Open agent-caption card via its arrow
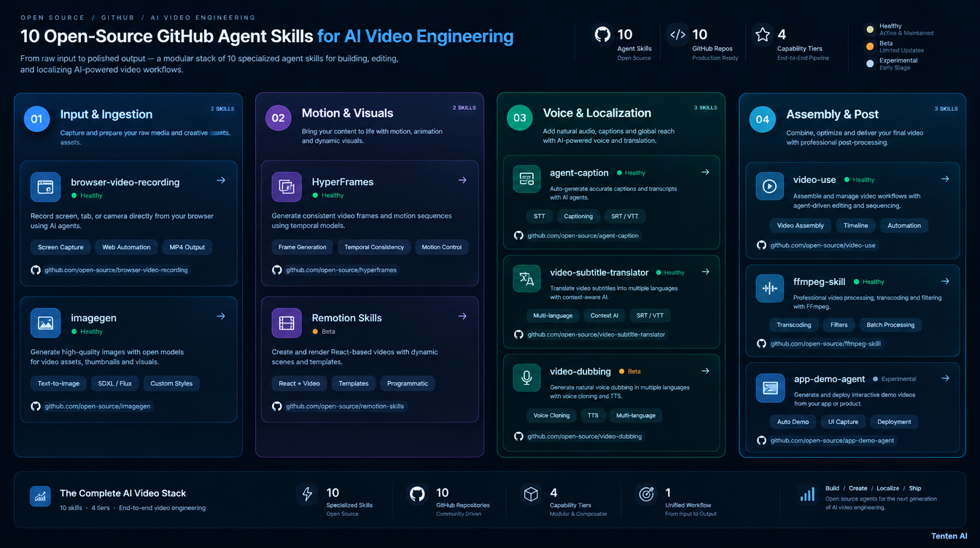The image size is (980, 548). 705,172
